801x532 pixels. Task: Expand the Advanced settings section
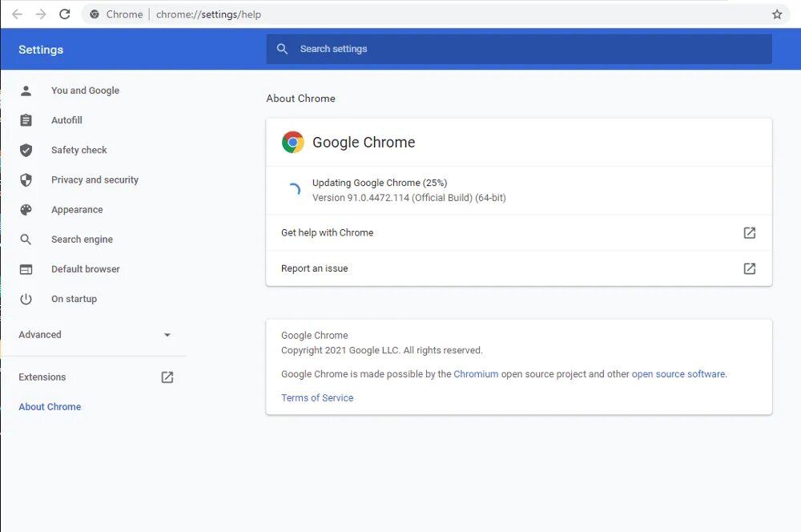coord(40,335)
